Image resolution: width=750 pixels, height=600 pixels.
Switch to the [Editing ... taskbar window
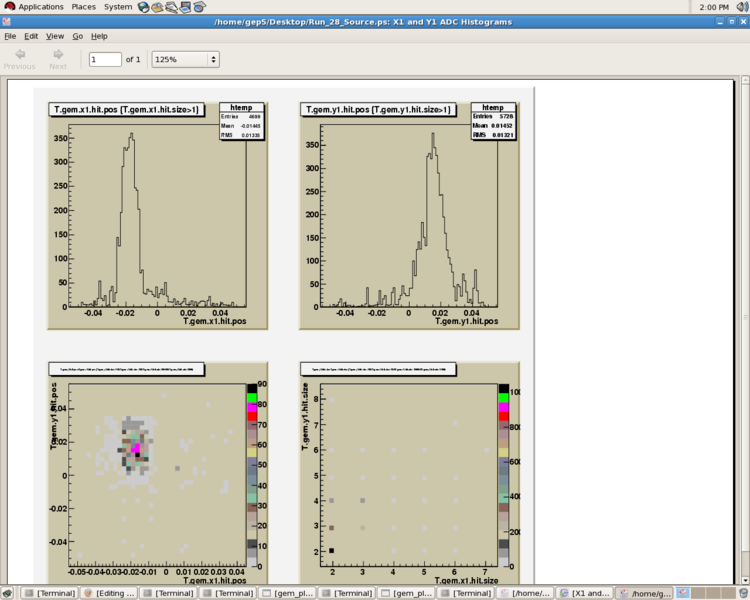(110, 593)
